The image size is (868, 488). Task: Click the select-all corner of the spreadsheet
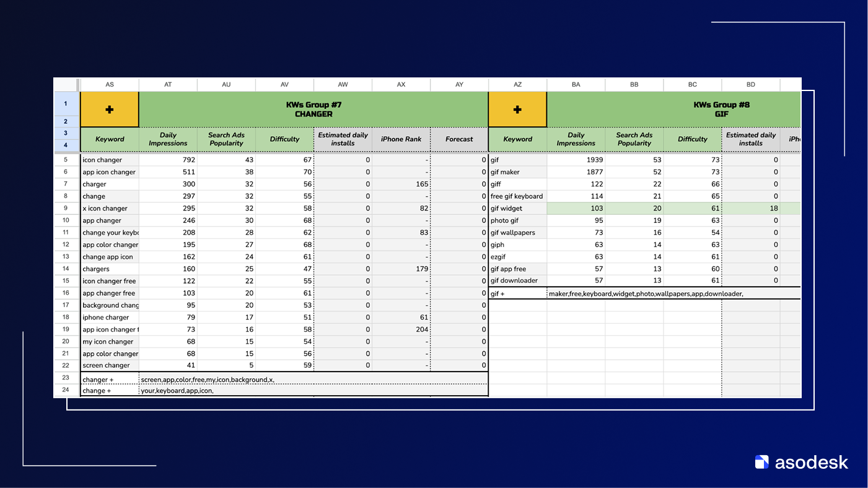click(66, 84)
